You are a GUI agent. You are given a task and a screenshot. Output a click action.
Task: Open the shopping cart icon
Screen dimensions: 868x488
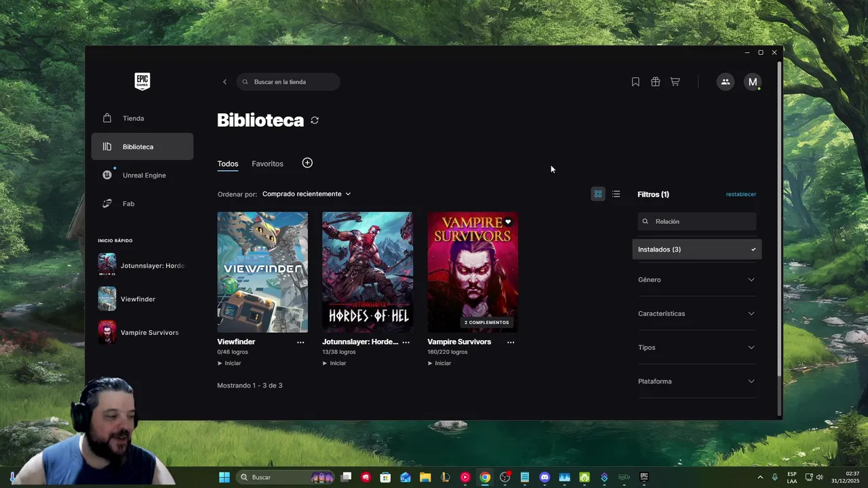(x=675, y=82)
